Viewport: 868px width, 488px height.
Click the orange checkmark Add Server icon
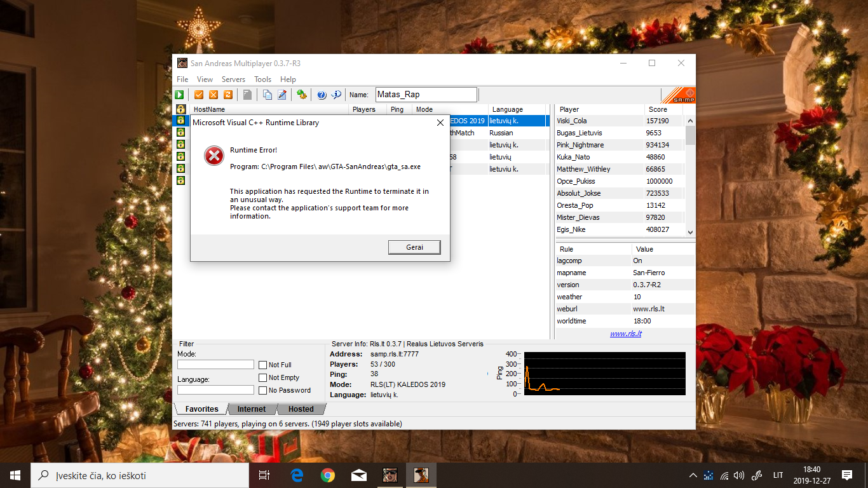click(x=199, y=95)
